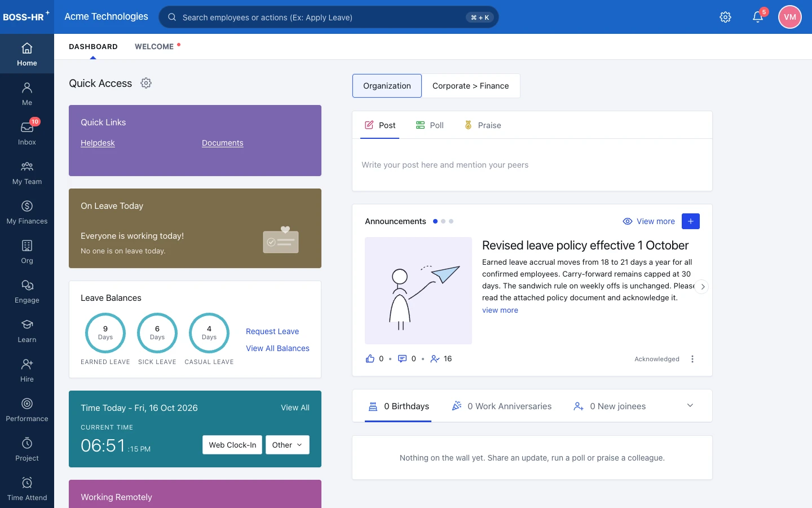This screenshot has width=812, height=508.
Task: Select the Corporate > Finance feed toggle
Action: pyautogui.click(x=470, y=86)
